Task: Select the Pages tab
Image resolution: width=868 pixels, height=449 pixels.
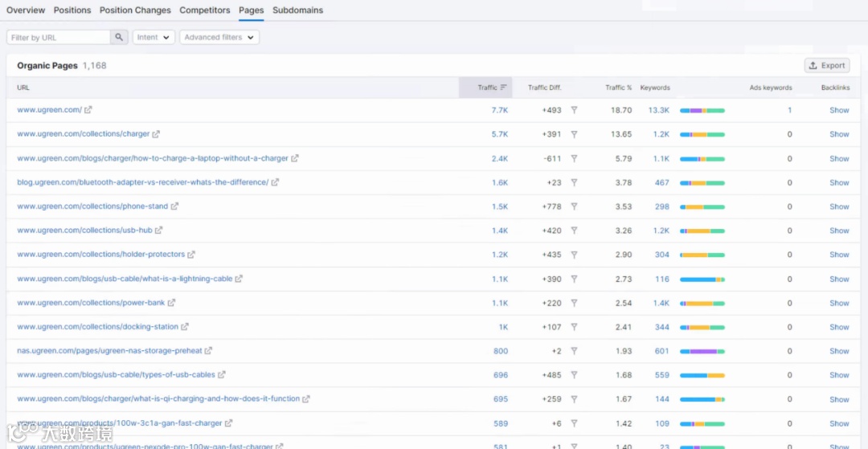Action: point(252,10)
